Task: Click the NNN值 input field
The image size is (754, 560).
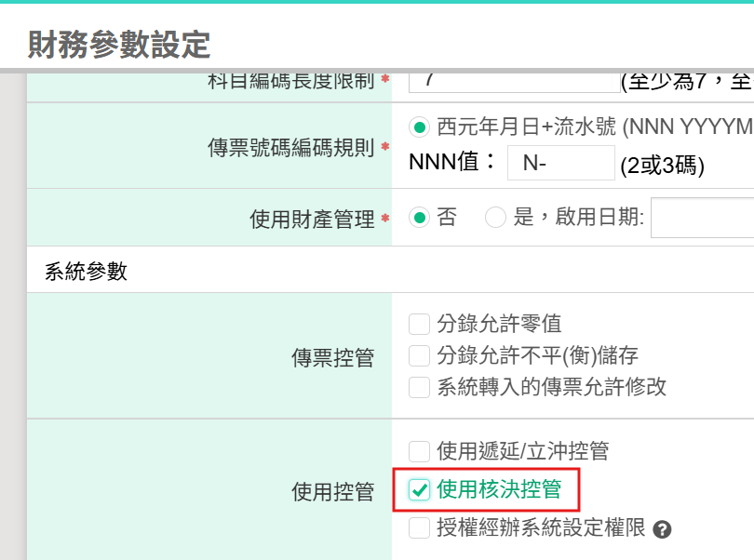Action: point(560,163)
